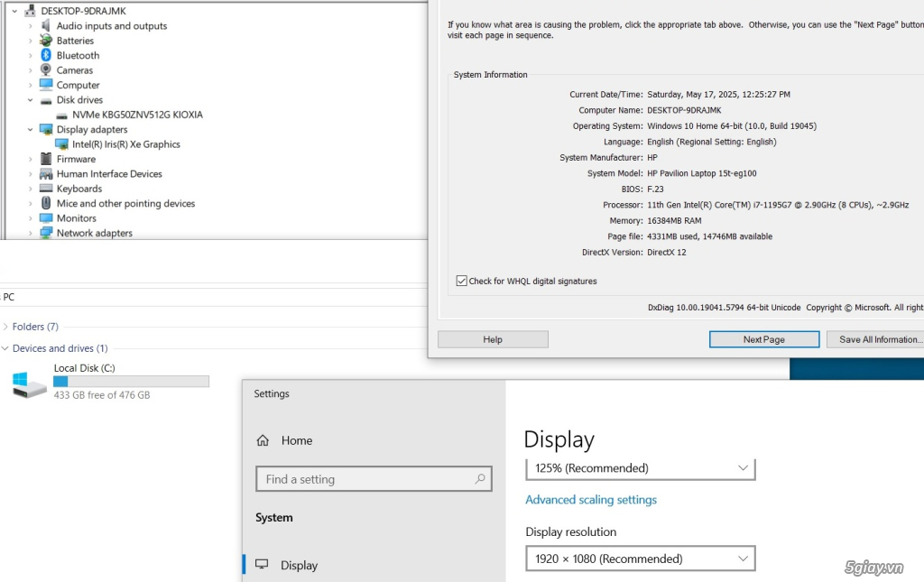This screenshot has width=924, height=582.
Task: Click the Batteries icon in Device Manager
Action: pos(46,40)
